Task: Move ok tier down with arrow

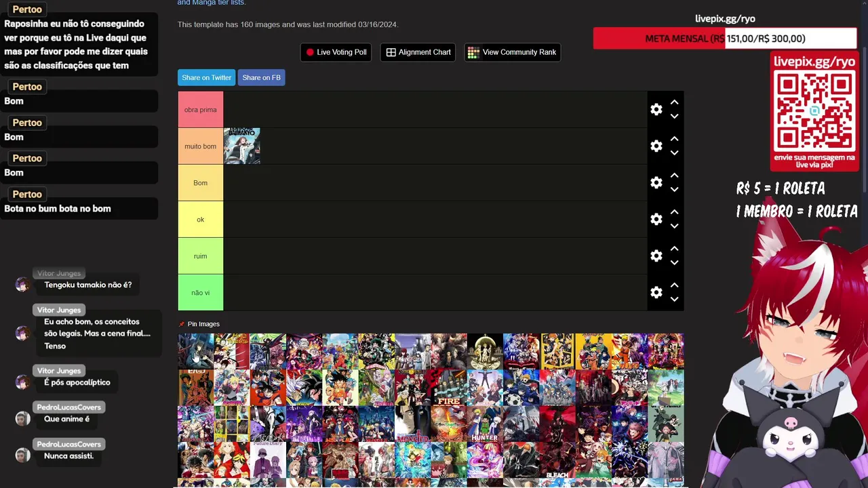Action: (674, 226)
